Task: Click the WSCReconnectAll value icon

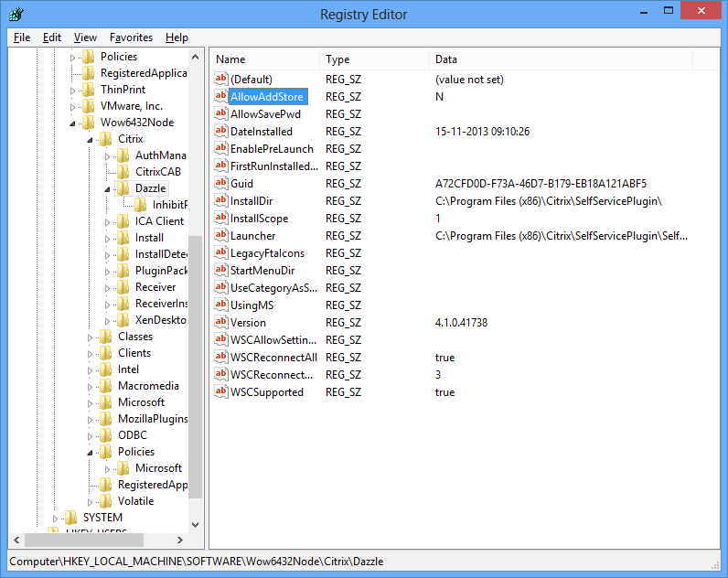Action: coord(221,357)
